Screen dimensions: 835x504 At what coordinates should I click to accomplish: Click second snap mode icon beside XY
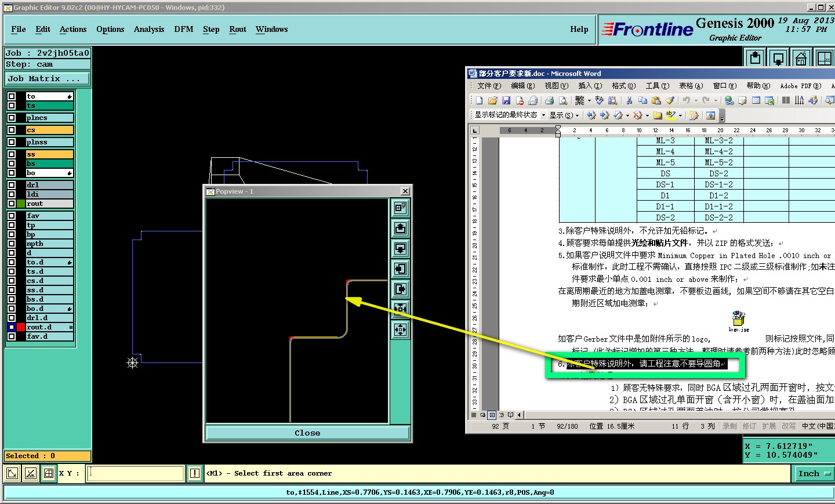tap(30, 473)
